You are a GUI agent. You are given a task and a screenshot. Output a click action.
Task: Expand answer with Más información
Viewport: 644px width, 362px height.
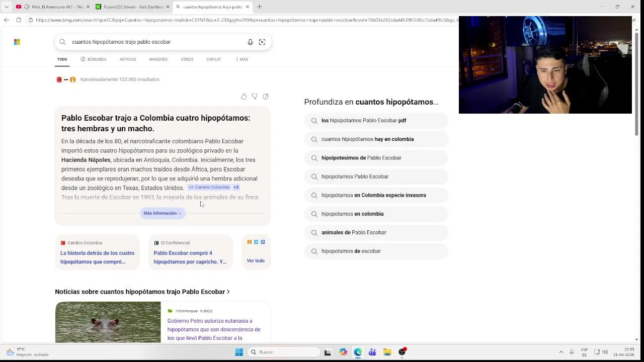point(163,213)
